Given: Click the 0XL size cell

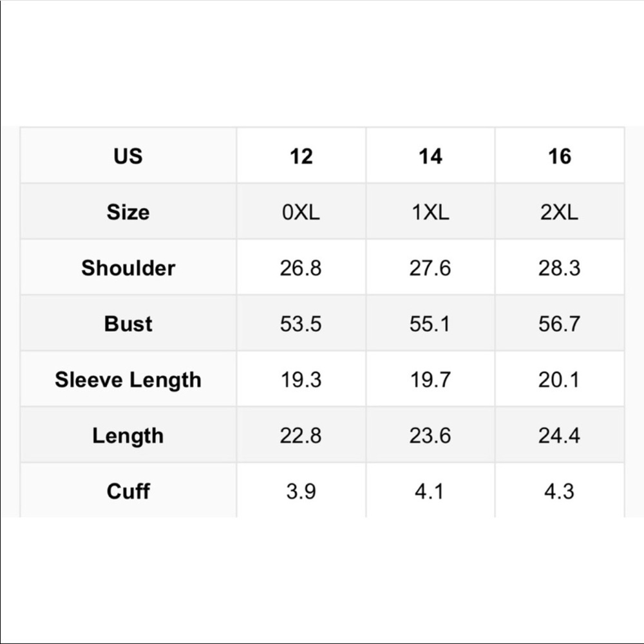Looking at the screenshot, I should 301,213.
